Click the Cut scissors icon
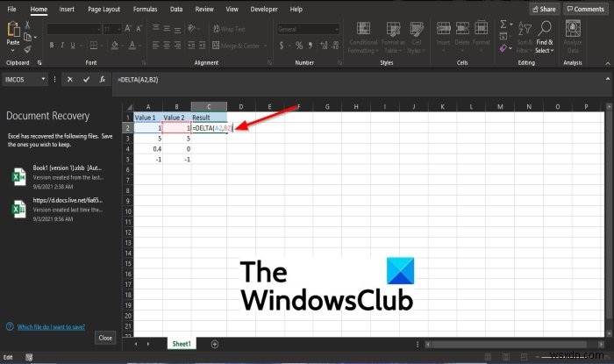The height and width of the screenshot is (364, 614). [27, 25]
